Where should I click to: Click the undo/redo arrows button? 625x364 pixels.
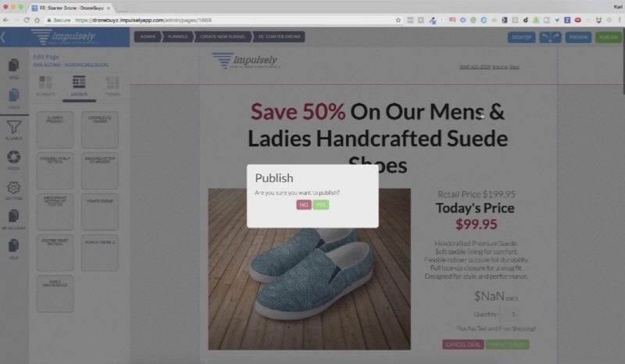(550, 37)
